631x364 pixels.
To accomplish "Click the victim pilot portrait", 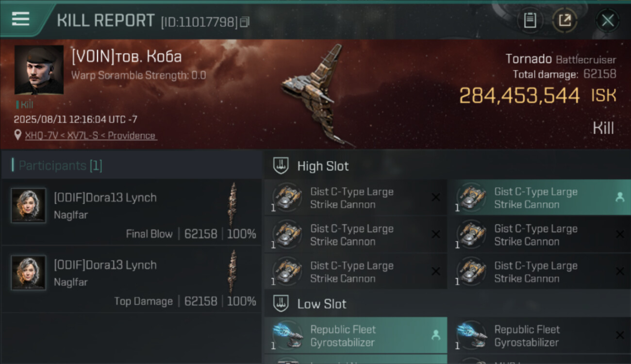I will click(39, 70).
